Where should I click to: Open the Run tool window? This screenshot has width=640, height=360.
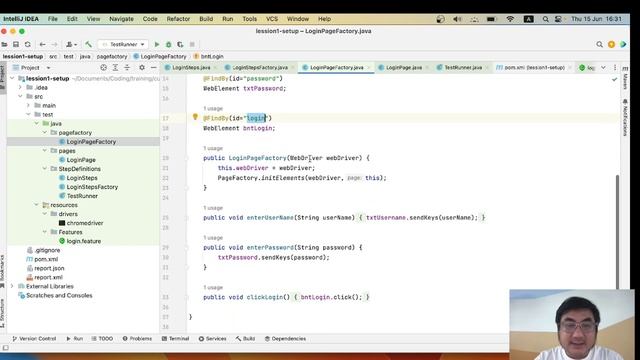click(75, 339)
